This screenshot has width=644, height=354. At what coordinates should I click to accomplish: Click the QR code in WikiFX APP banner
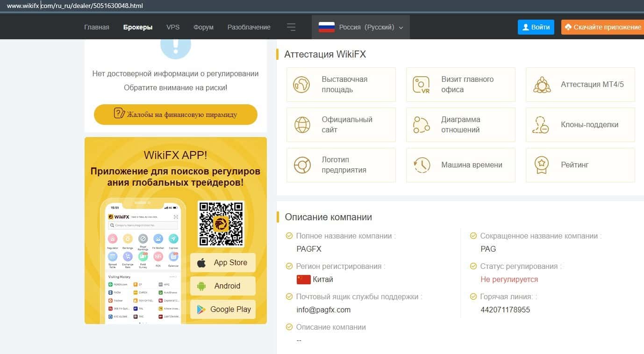[x=221, y=224]
